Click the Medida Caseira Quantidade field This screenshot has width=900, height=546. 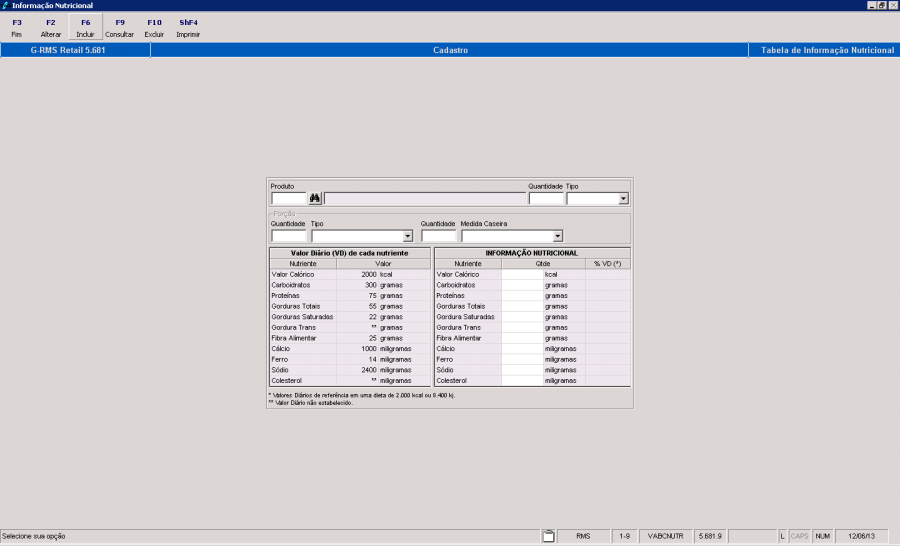[439, 236]
